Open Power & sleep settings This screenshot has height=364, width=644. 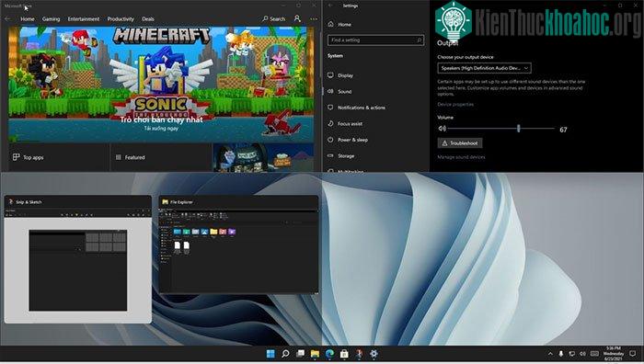tap(348, 140)
